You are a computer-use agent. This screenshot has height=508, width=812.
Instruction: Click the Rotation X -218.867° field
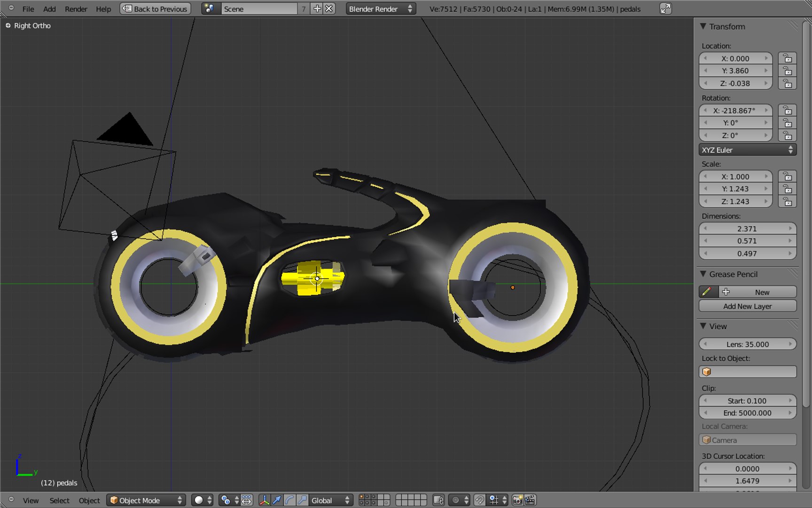point(735,111)
